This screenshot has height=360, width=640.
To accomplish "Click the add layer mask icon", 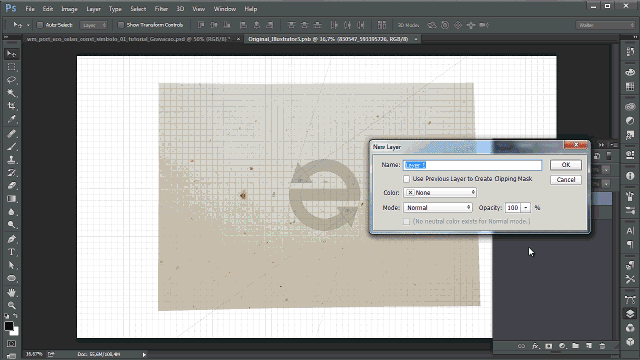I will [549, 346].
